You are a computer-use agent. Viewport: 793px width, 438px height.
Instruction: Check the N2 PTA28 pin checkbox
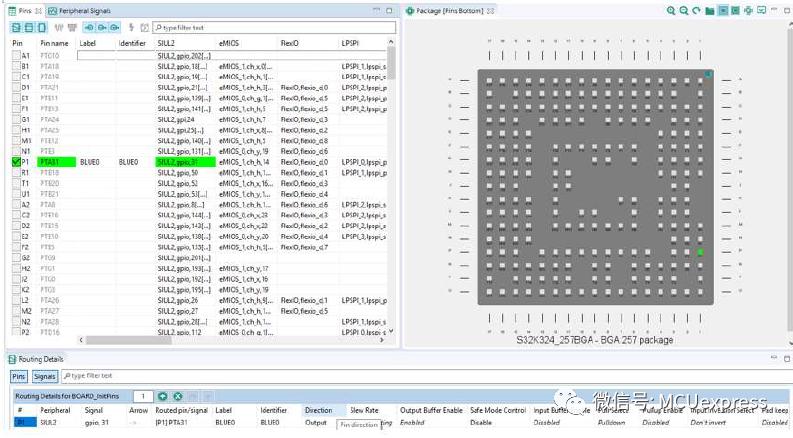16,322
